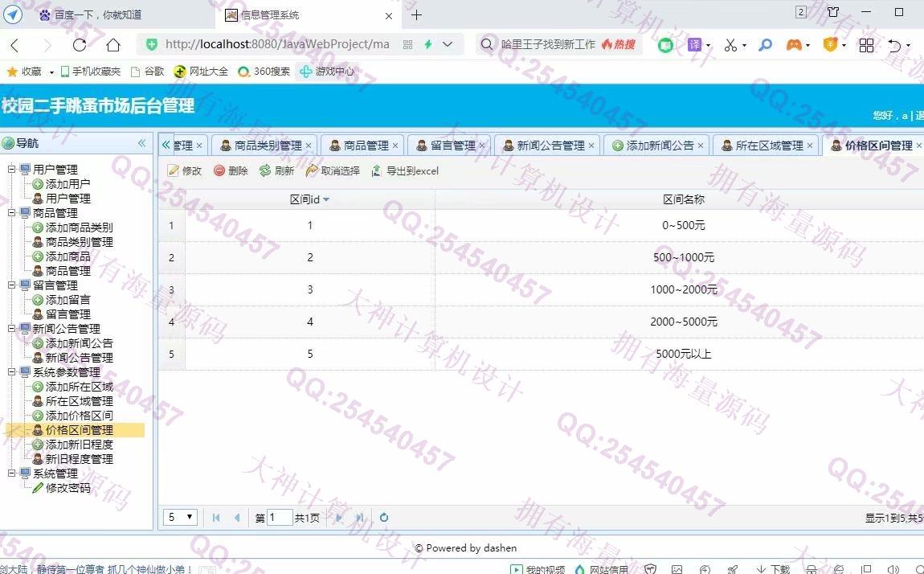Go to previous page of grid
The width and height of the screenshot is (924, 574).
click(x=237, y=518)
